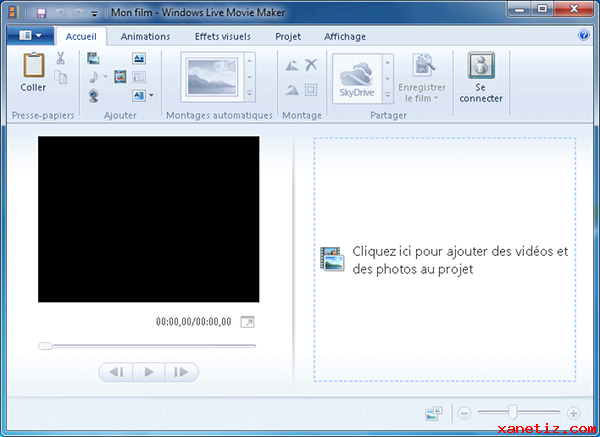Click the webcam video icon
This screenshot has height=437, width=600.
click(93, 95)
